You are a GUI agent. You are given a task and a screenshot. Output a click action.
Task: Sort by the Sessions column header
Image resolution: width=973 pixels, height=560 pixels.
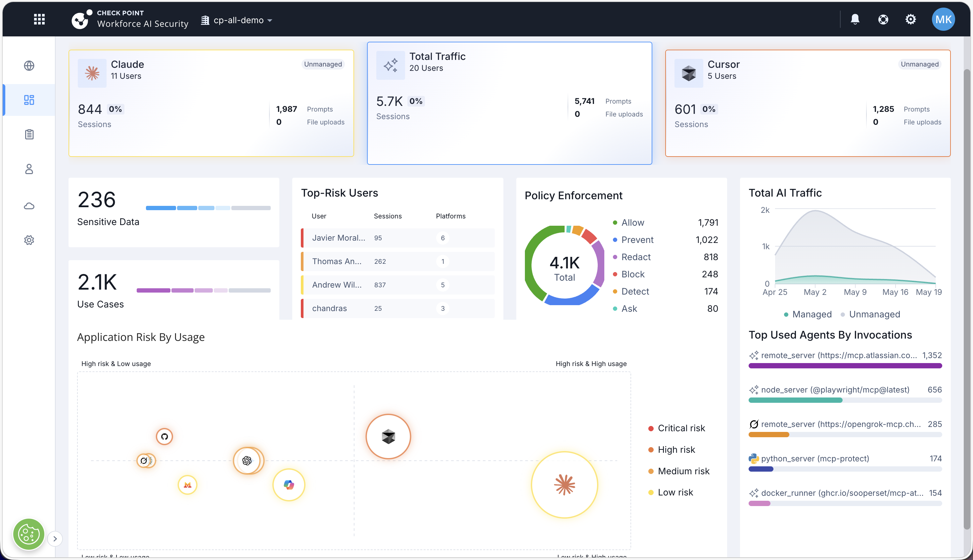pyautogui.click(x=388, y=216)
